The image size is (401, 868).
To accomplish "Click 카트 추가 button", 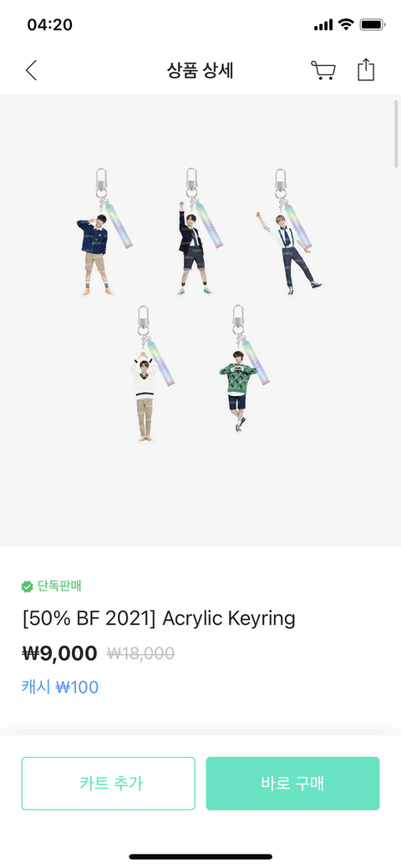I will click(x=109, y=784).
